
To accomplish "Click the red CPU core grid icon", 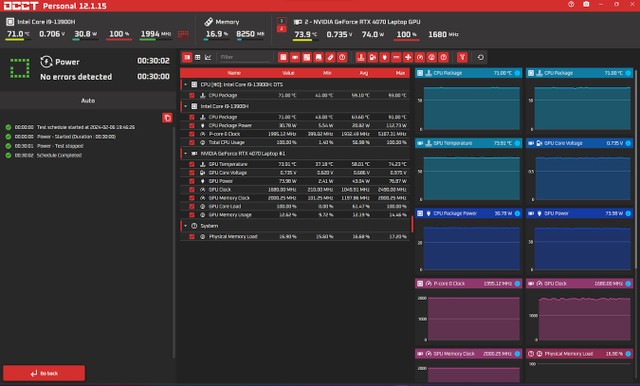I will pyautogui.click(x=183, y=34).
